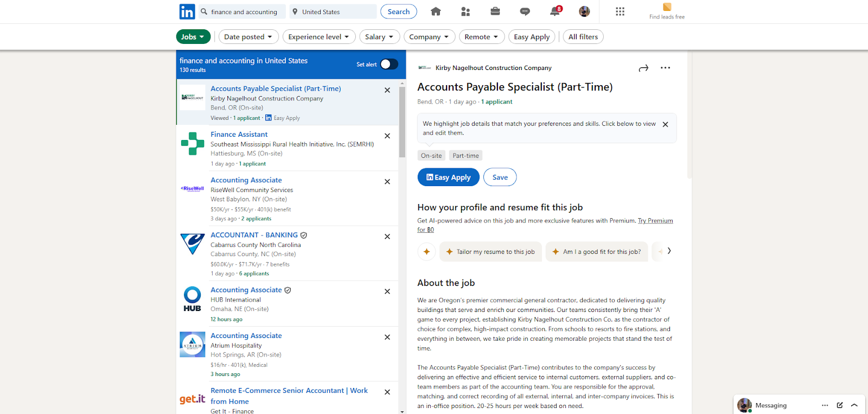Open the LinkedIn home logo
Image resolution: width=868 pixels, height=414 pixels.
click(187, 11)
